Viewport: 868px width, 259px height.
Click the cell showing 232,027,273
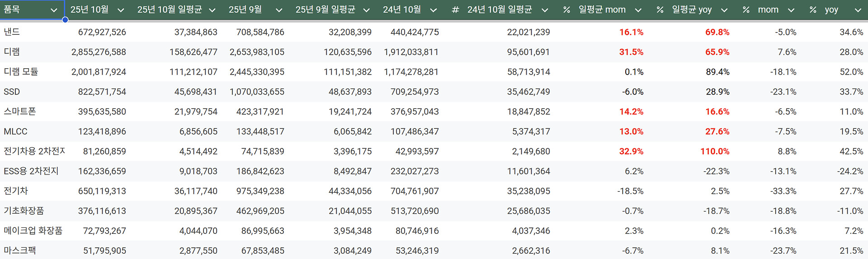415,171
